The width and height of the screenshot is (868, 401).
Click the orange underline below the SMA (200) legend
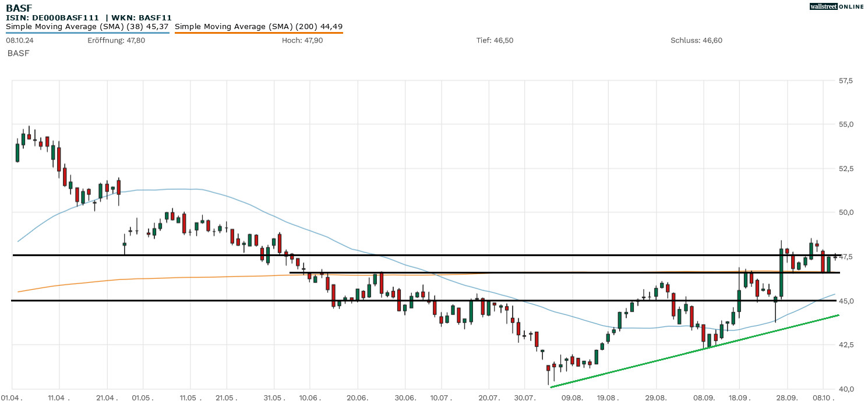[x=258, y=33]
